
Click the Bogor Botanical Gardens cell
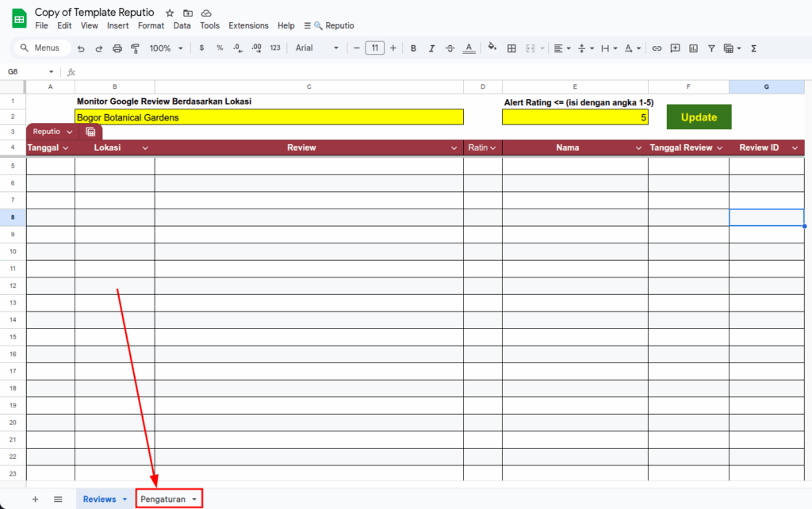pyautogui.click(x=269, y=117)
